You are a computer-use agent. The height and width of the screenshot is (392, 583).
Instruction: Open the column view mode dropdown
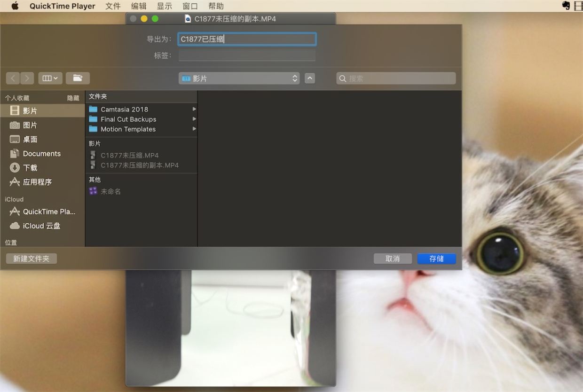coord(50,78)
